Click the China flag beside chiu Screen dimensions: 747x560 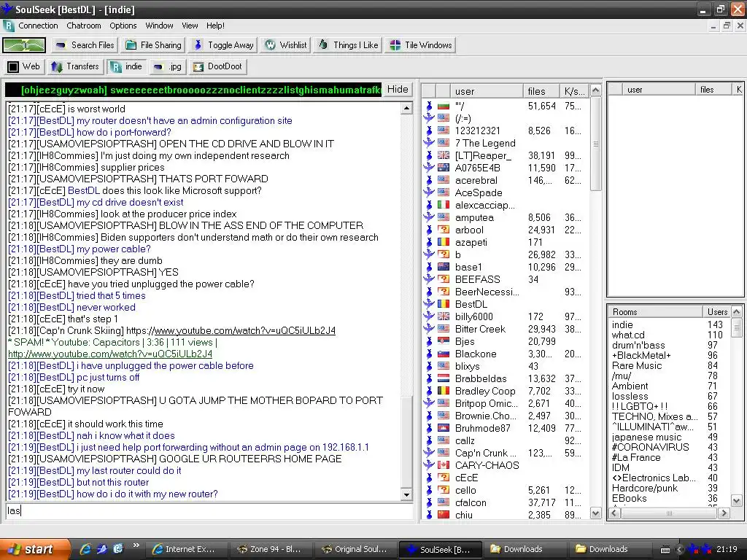click(444, 515)
